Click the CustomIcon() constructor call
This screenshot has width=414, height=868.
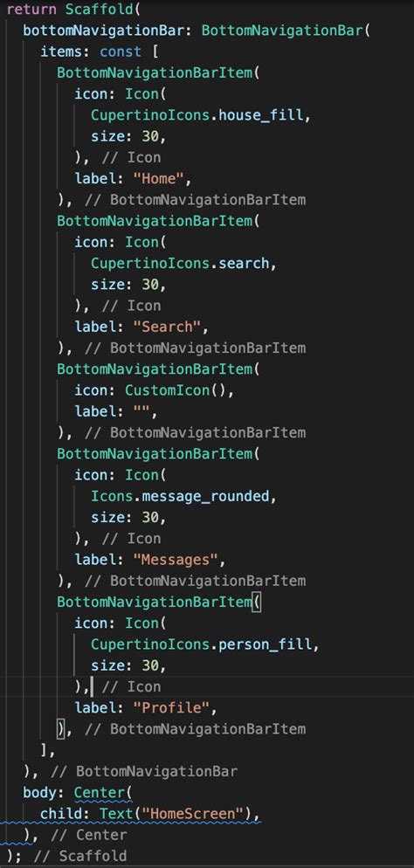(176, 390)
